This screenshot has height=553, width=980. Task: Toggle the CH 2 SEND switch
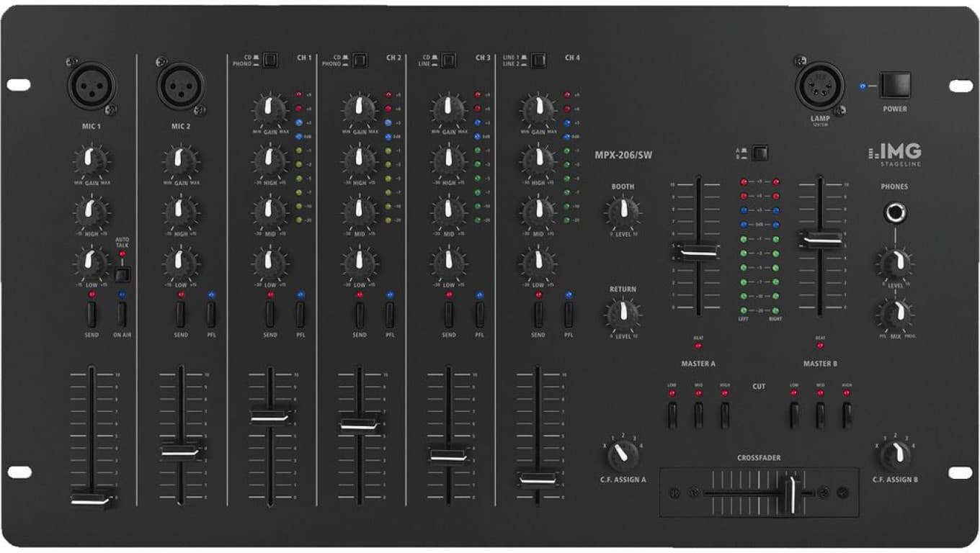[360, 315]
